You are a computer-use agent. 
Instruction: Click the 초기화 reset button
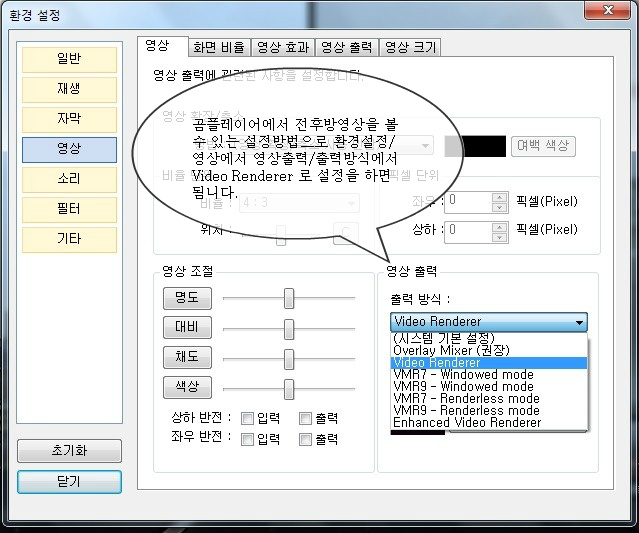pyautogui.click(x=69, y=451)
